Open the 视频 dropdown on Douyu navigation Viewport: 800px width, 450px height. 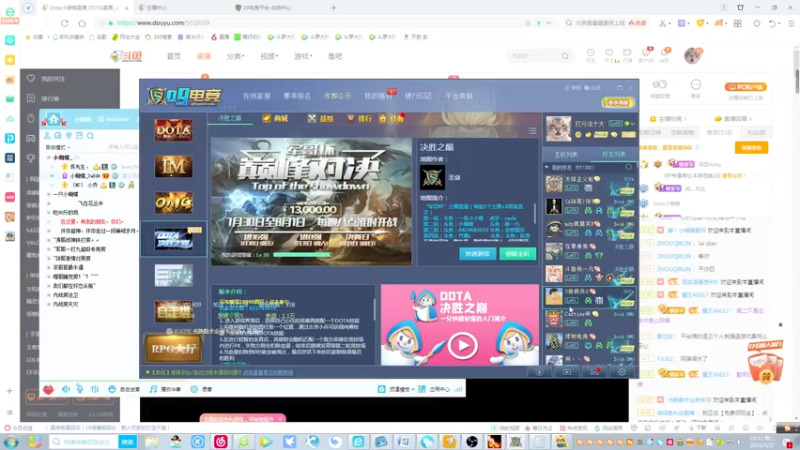pyautogui.click(x=269, y=56)
